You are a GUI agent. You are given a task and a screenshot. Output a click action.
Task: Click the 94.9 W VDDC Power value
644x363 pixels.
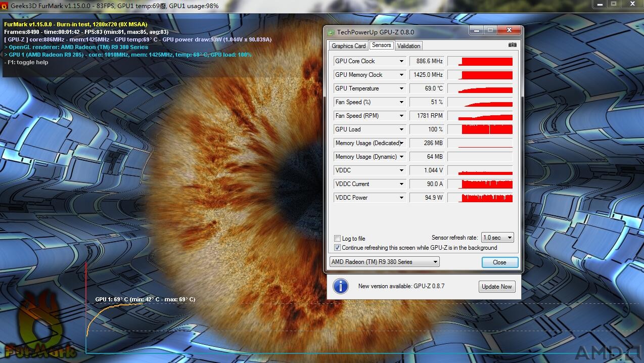click(427, 198)
